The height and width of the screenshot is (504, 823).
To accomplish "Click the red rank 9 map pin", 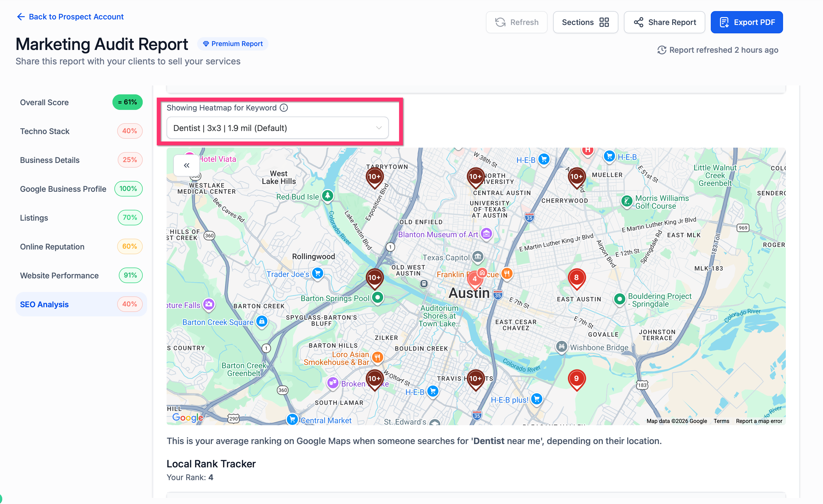I will point(576,379).
